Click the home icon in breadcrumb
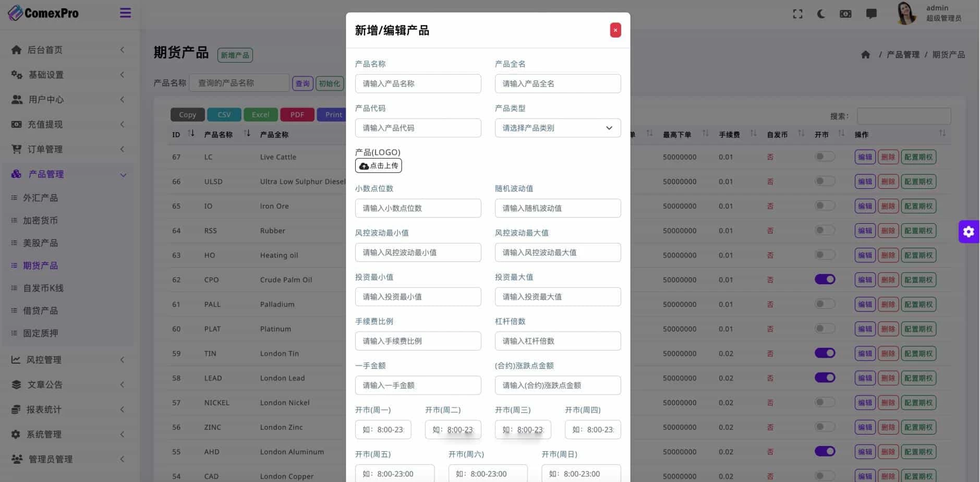Viewport: 980px width, 482px height. (865, 55)
